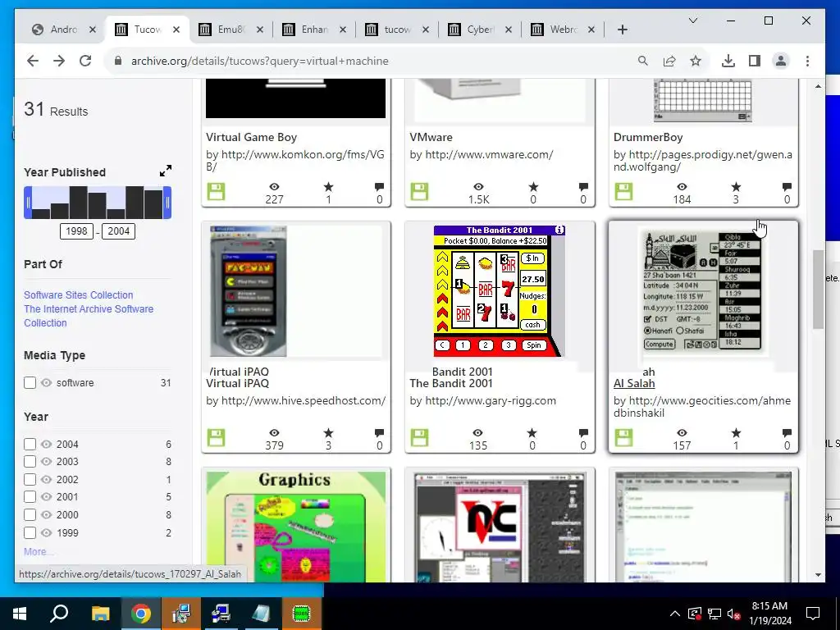Open the tab search chevron
Image resolution: width=840 pixels, height=630 pixels.
(692, 21)
